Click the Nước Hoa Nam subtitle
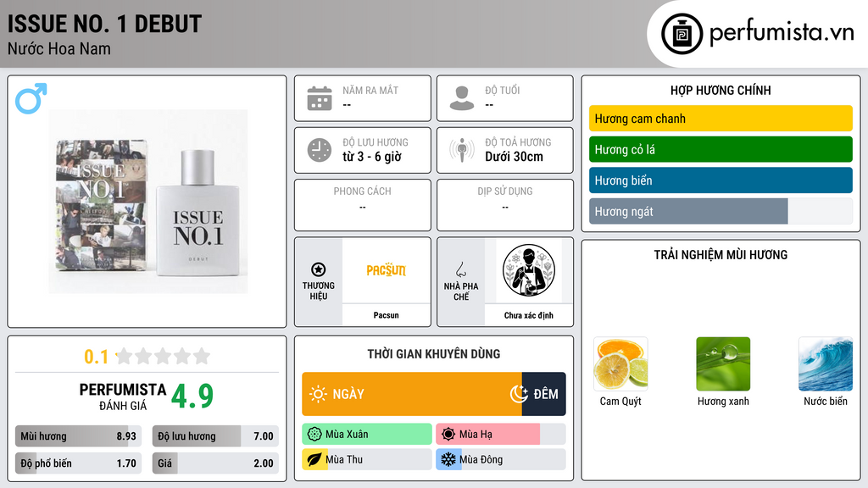The height and width of the screenshot is (488, 868). [59, 48]
